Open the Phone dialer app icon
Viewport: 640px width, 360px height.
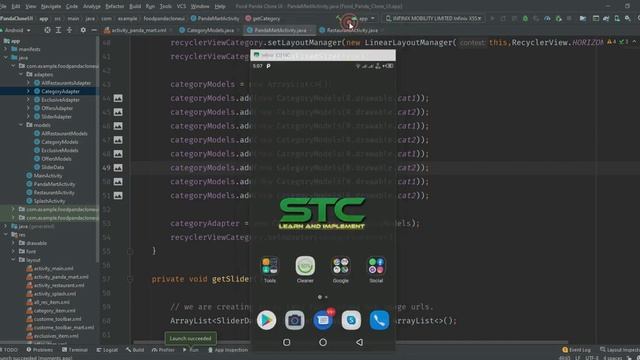(x=380, y=320)
